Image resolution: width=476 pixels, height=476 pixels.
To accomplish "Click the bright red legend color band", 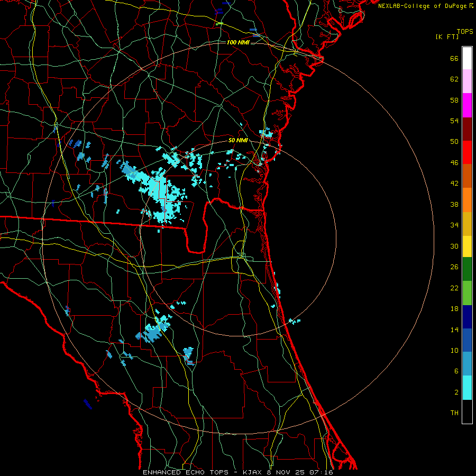I will coord(467,152).
